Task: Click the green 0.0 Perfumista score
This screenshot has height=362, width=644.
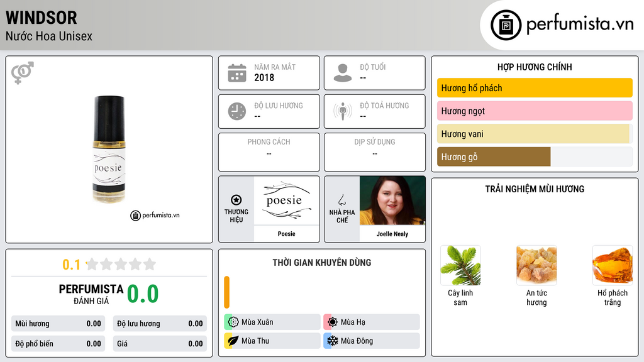Action: click(x=143, y=294)
